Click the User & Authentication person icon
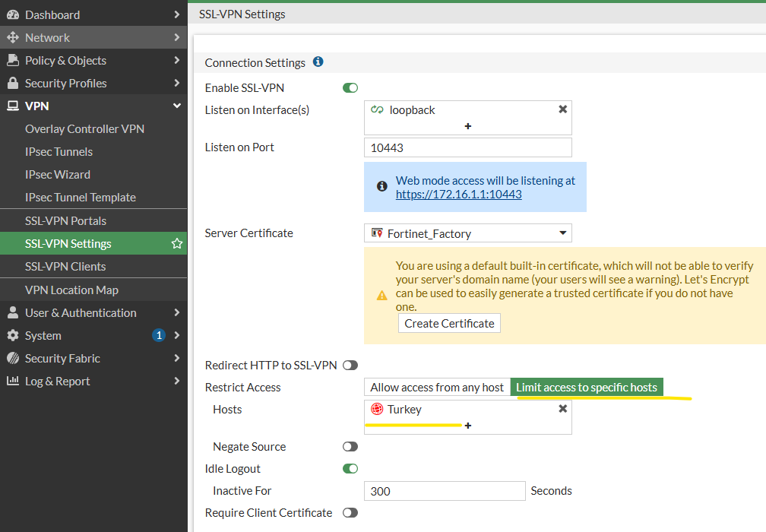The image size is (766, 532). [x=13, y=312]
